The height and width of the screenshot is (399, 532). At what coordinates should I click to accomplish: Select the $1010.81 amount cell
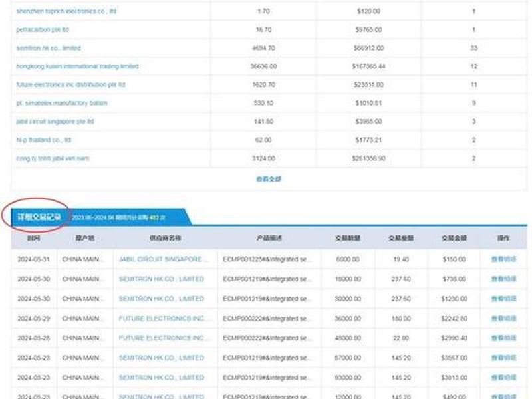(x=369, y=103)
